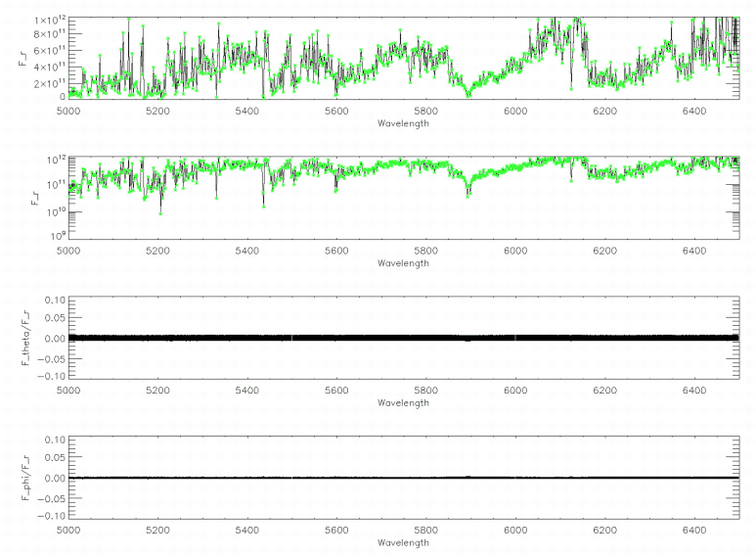
Task: Click the -0.10 tick on F_theta/F_r axis
Action: [x=50, y=375]
